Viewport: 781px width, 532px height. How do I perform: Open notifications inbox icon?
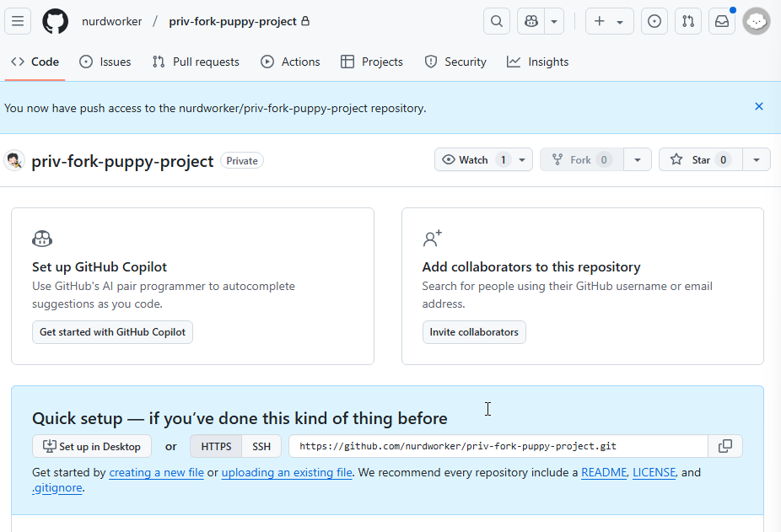pos(722,21)
